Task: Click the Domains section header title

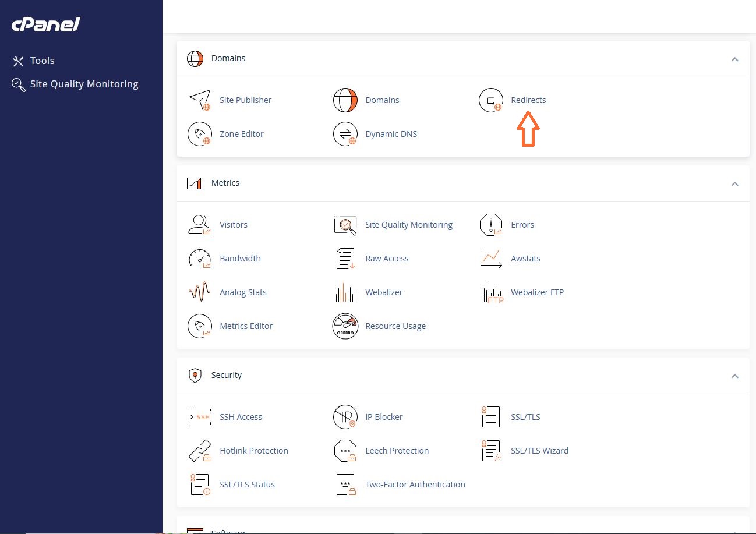Action: coord(228,58)
